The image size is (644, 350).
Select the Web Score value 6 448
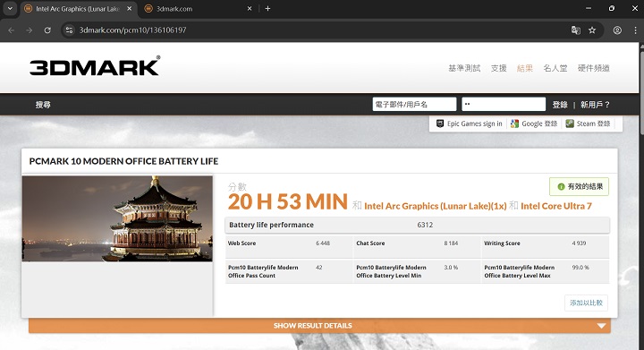click(x=323, y=243)
